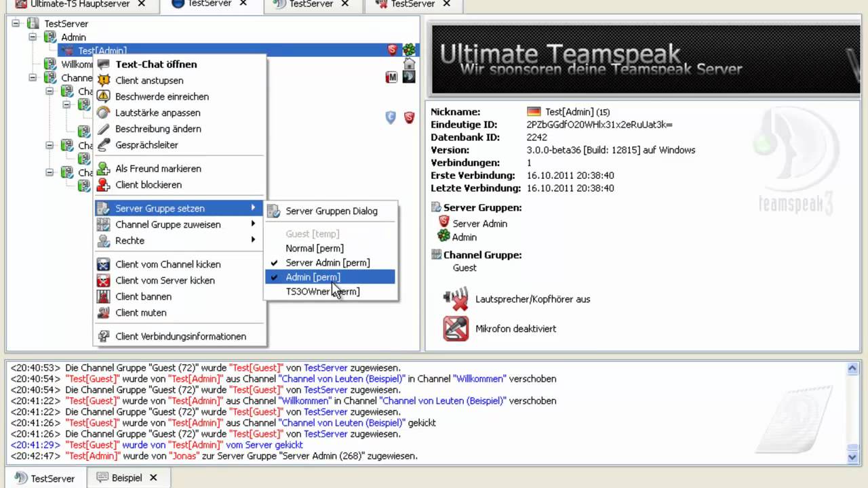868x488 pixels.
Task: Click the house icon in channel tree
Action: pos(409,64)
